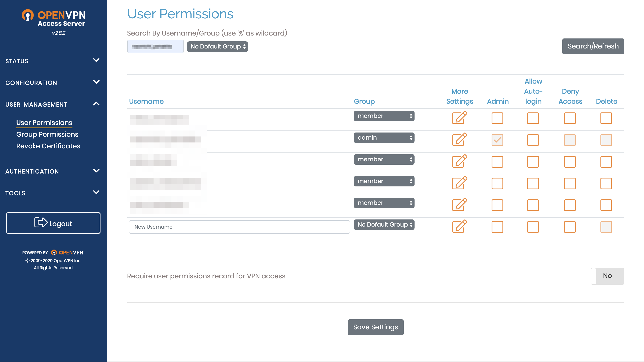Open More Settings for the admin group user

[x=460, y=140]
